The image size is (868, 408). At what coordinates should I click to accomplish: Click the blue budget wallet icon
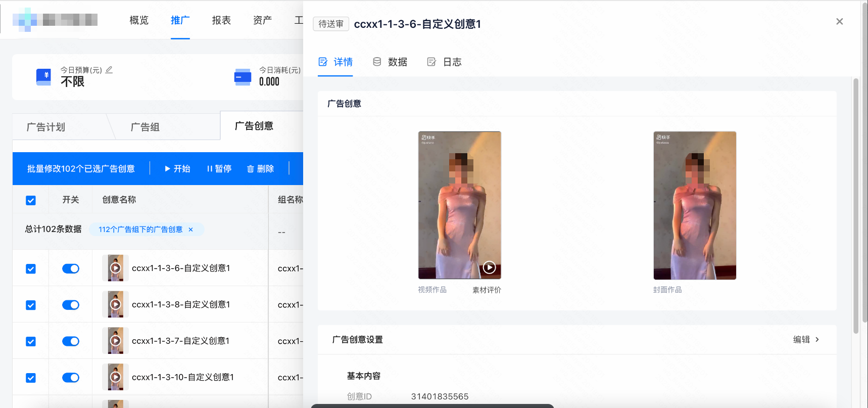click(43, 77)
